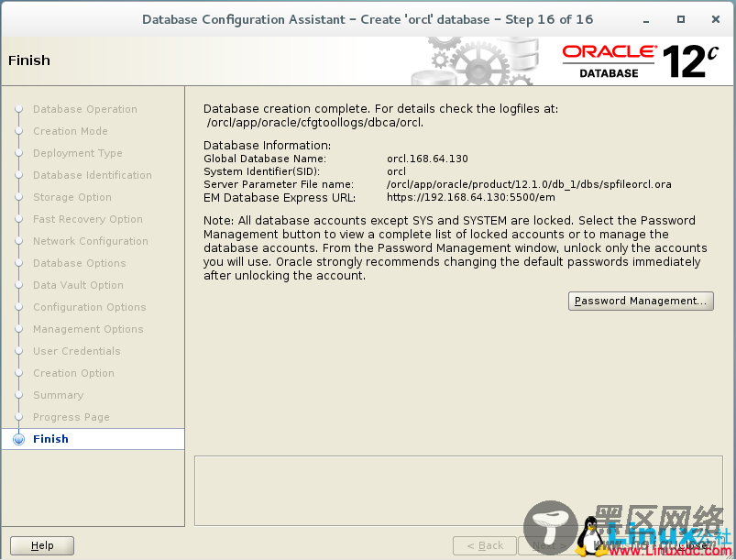Click the spfileorcl.ora parameter file path
The height and width of the screenshot is (560, 736).
tap(529, 184)
